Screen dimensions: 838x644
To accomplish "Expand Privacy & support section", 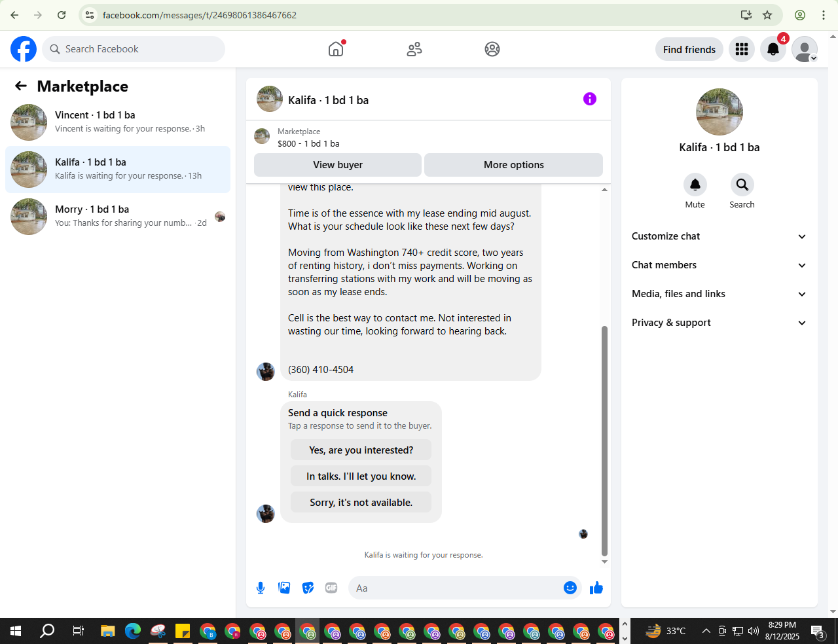I will pos(719,323).
